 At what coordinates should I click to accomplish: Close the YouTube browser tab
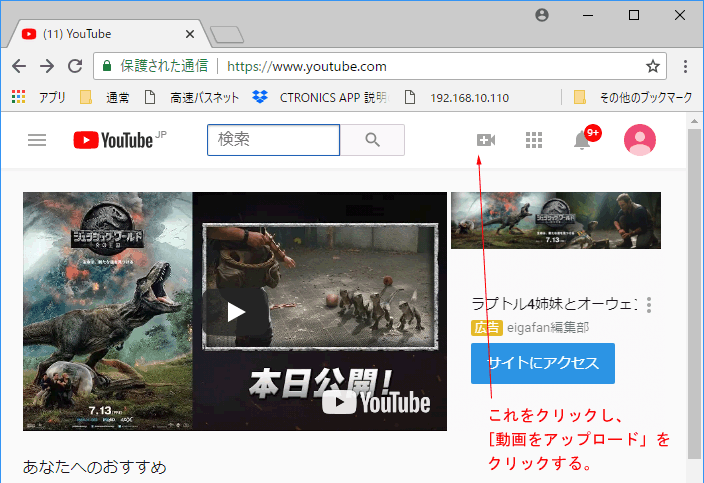(x=190, y=34)
